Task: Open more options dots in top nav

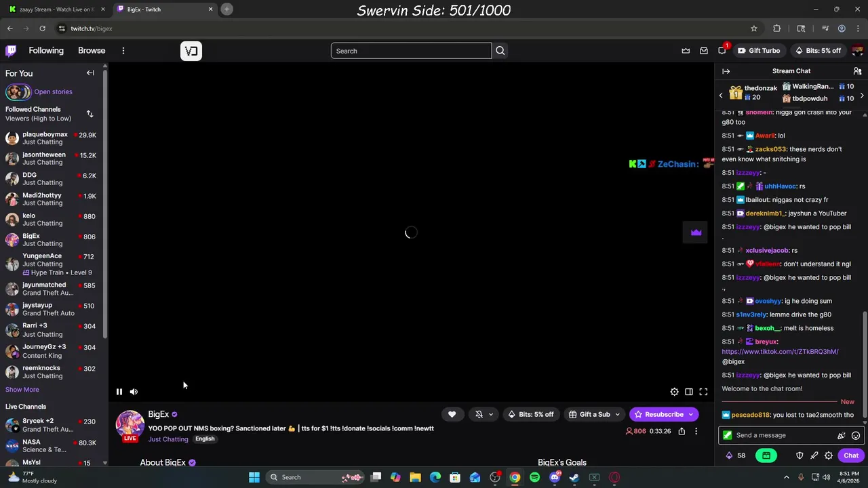Action: tap(123, 51)
